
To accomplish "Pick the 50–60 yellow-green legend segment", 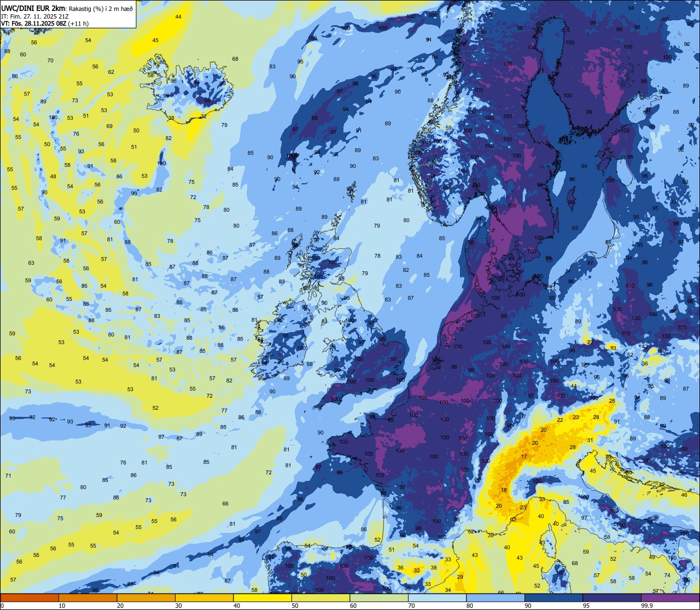I will pyautogui.click(x=320, y=597).
